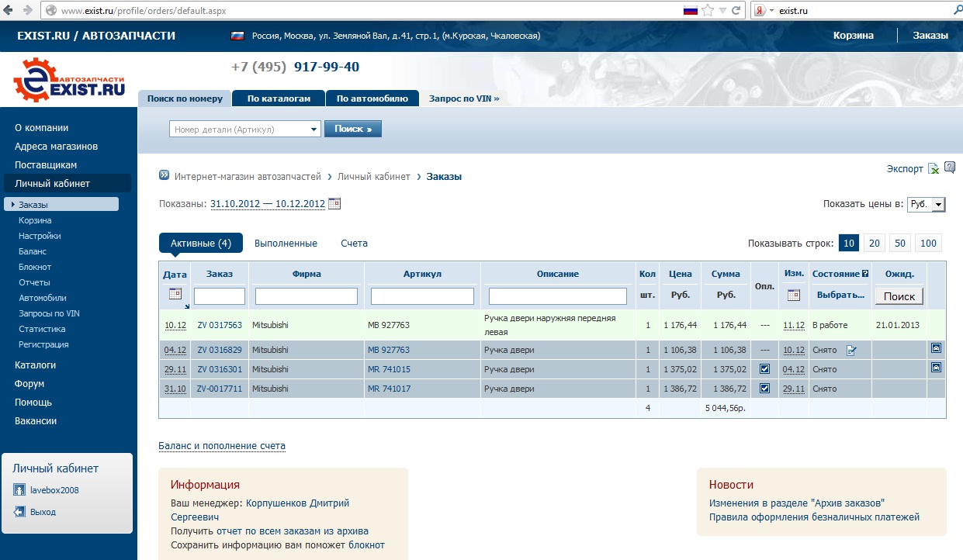Switch to the Выполненные tab
Screen dimensions: 963x560
(286, 243)
